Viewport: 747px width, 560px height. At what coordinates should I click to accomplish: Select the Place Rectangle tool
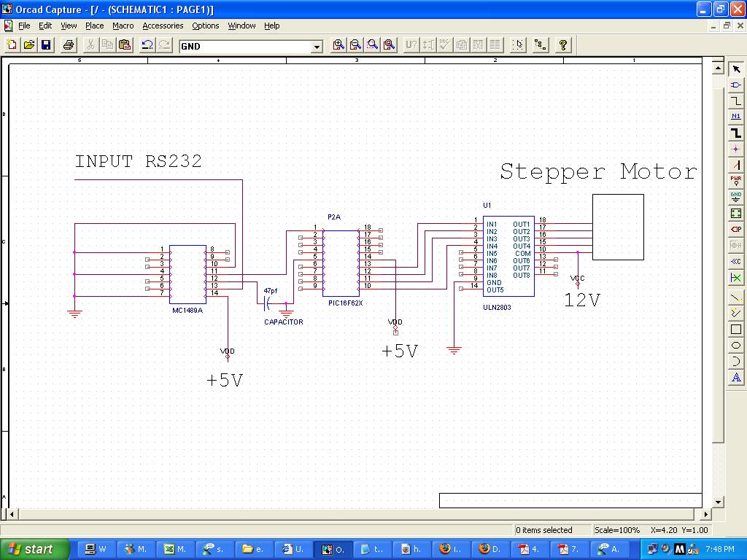736,330
